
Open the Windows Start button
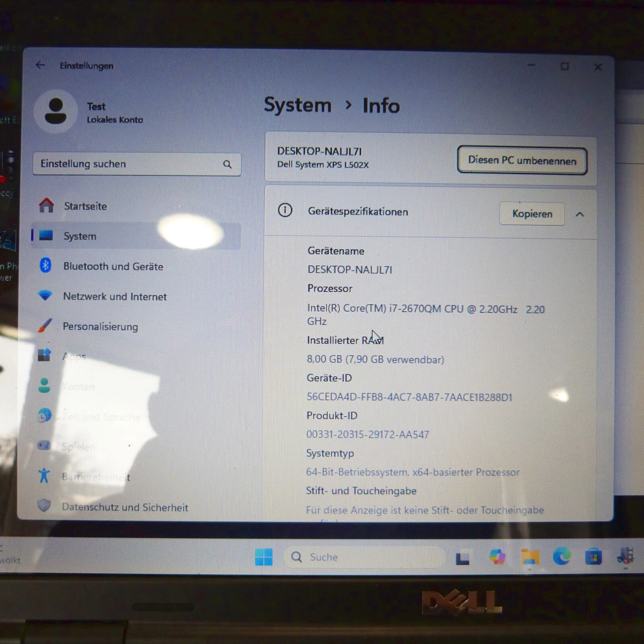pyautogui.click(x=264, y=557)
